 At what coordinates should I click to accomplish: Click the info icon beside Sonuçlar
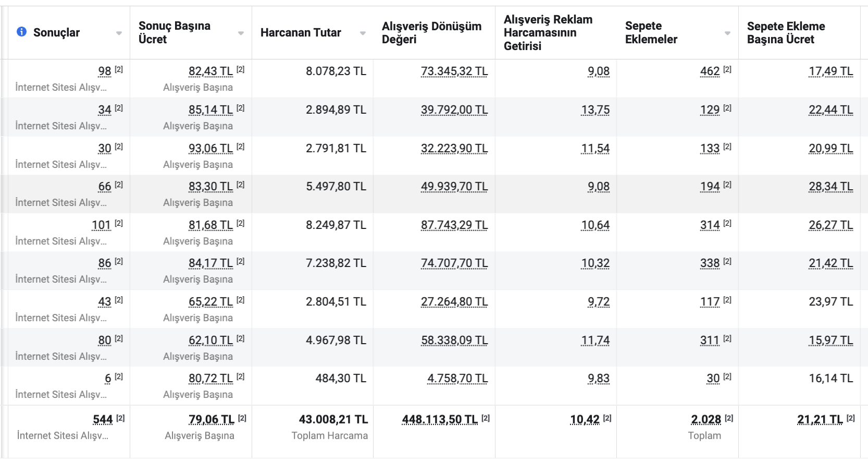[x=21, y=32]
